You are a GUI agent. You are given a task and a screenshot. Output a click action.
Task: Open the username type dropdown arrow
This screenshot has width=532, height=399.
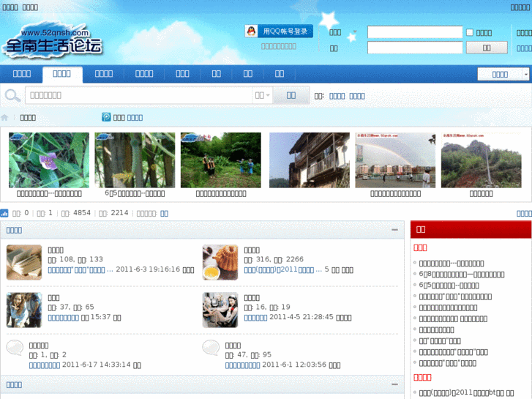[355, 32]
